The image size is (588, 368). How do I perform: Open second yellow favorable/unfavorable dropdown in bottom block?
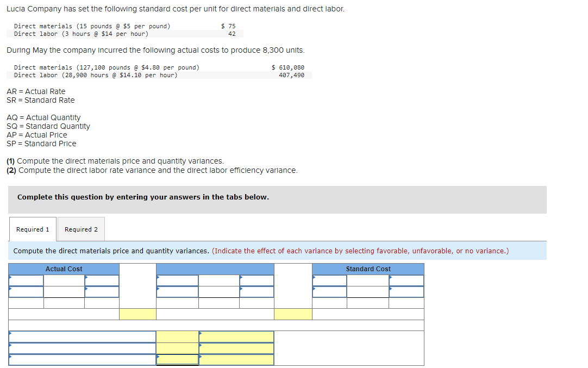coord(236,348)
